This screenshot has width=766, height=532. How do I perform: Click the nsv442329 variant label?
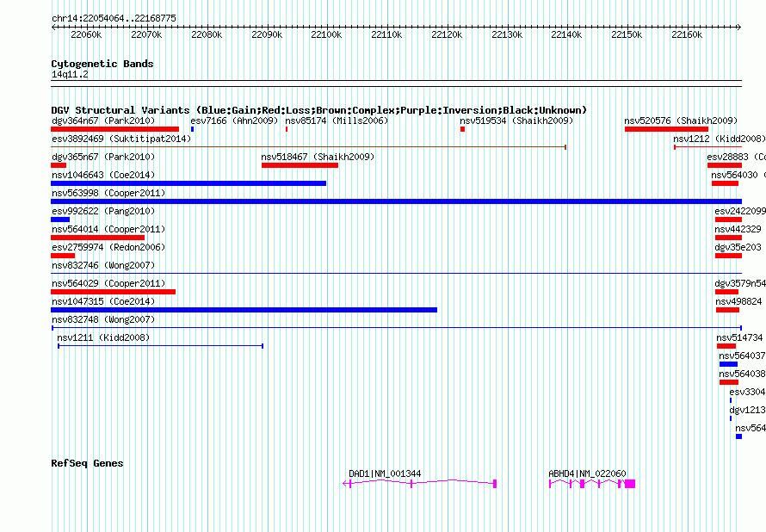coord(738,229)
